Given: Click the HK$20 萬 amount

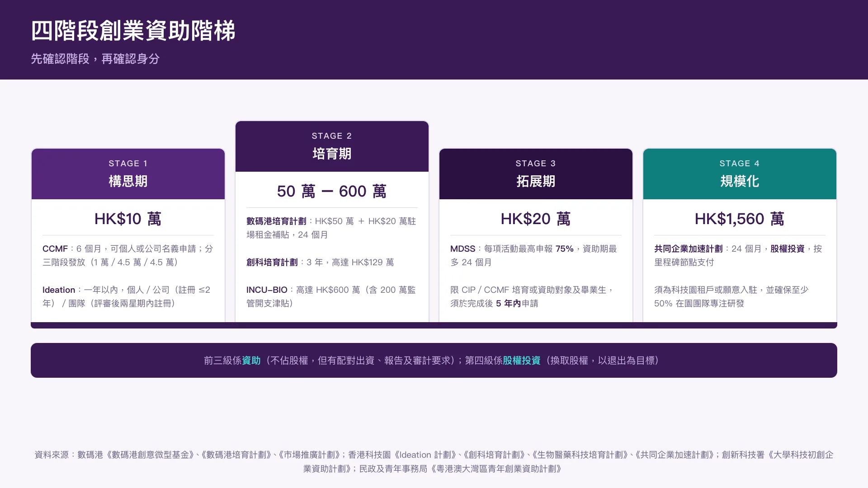Looking at the screenshot, I should [x=536, y=219].
